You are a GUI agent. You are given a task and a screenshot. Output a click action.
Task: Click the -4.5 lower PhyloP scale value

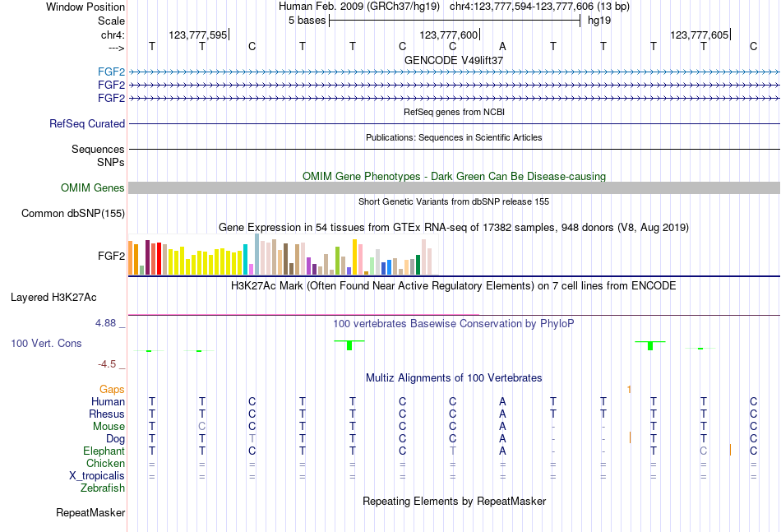click(x=107, y=364)
